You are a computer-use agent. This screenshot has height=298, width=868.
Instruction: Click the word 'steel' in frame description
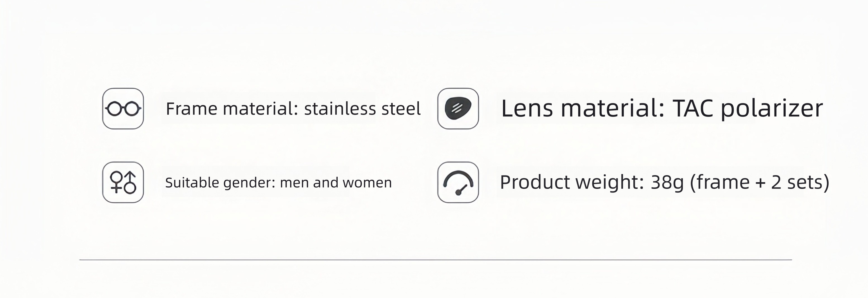tap(401, 109)
